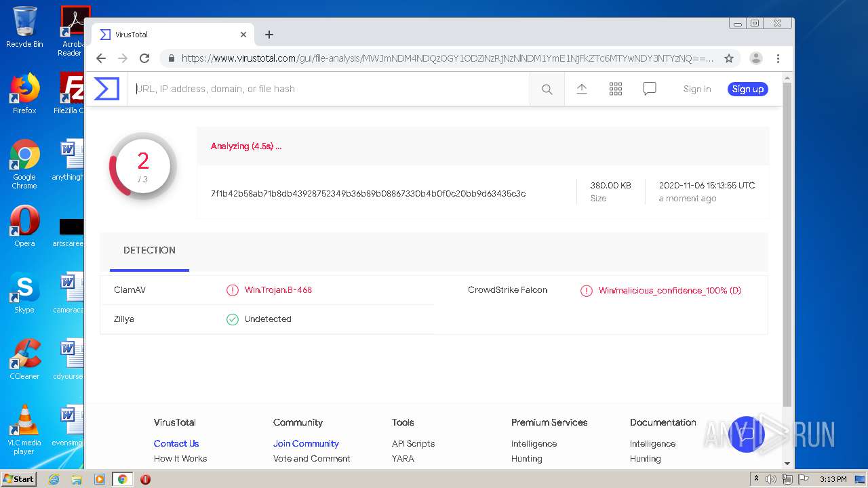Viewport: 868px width, 488px height.
Task: Click the 380.00 KB size value
Action: 611,186
